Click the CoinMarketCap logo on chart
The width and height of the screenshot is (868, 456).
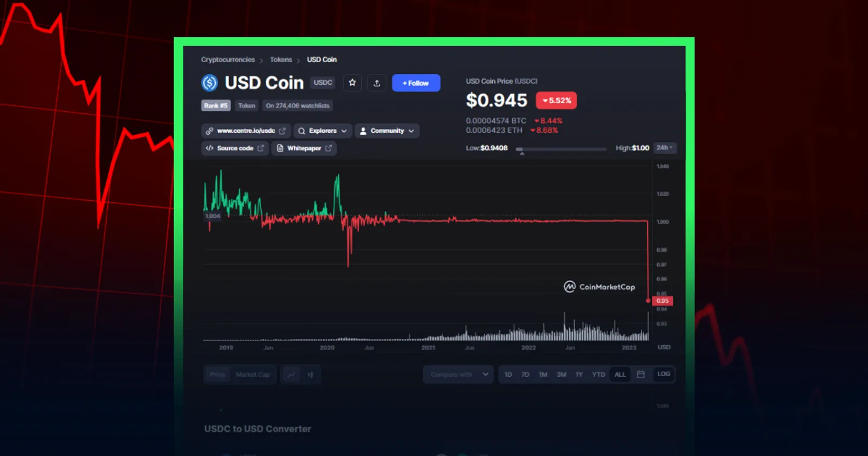[599, 287]
